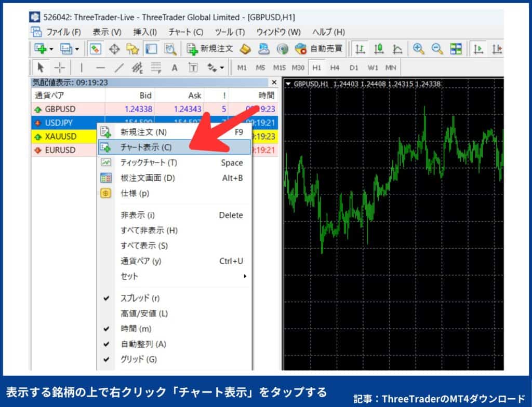This screenshot has width=532, height=407.
Task: Toggle 自動整列 (A) checked option
Action: point(175,344)
